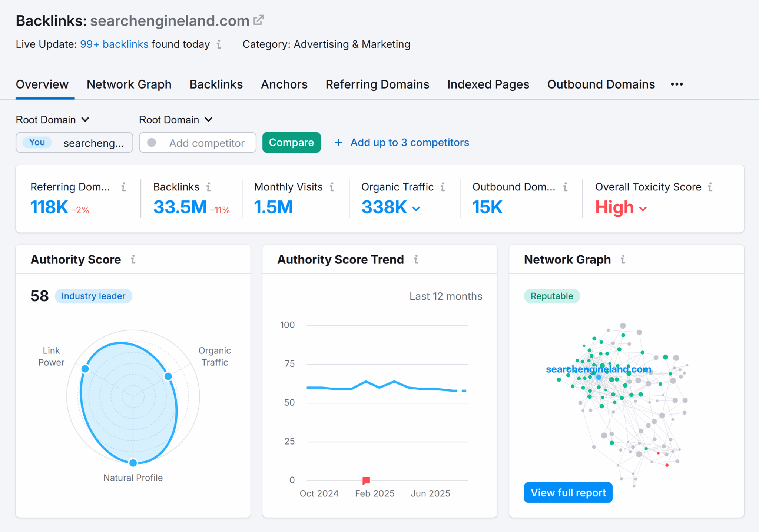Click the Add competitor input field
Viewport: 759px width, 532px height.
tap(198, 142)
